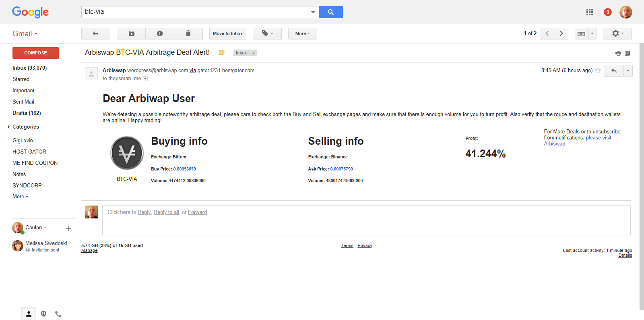Click the Google logo
This screenshot has height=320, width=644.
(x=30, y=12)
